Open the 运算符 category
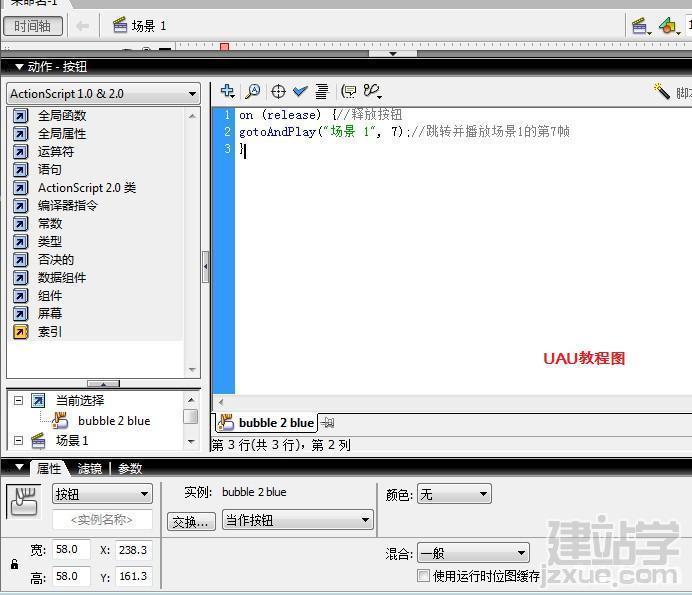 pyautogui.click(x=56, y=152)
